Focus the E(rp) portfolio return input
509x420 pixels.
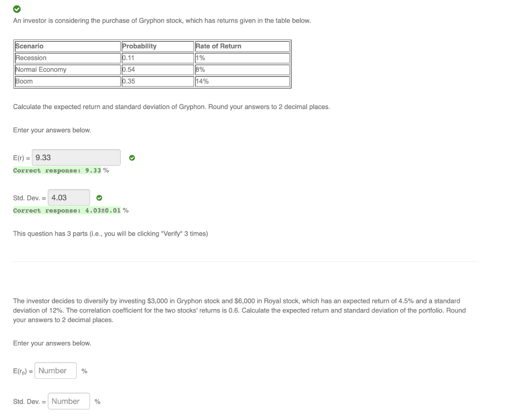(x=56, y=370)
